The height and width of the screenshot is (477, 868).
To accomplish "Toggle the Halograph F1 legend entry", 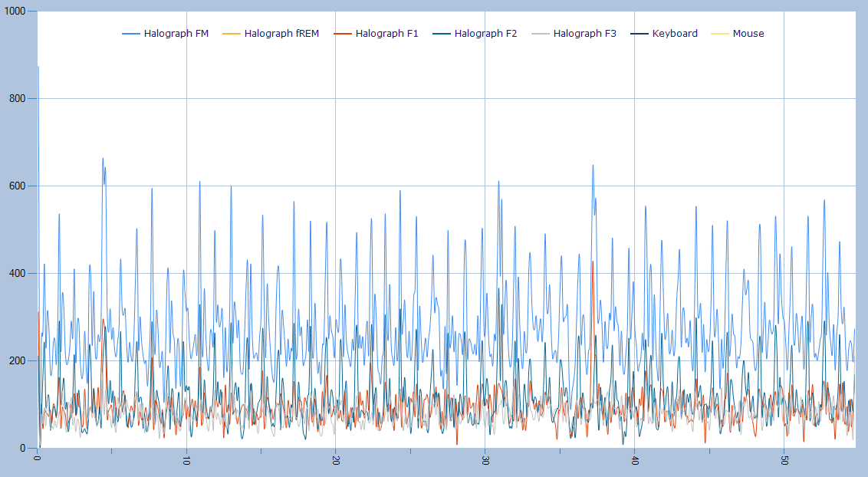I will [x=376, y=34].
